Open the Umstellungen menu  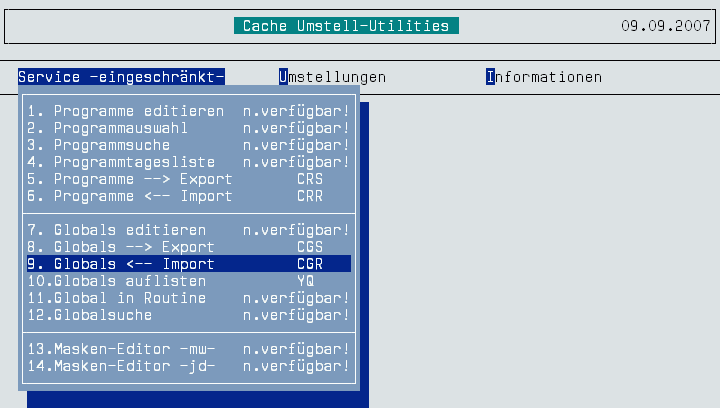click(x=332, y=77)
